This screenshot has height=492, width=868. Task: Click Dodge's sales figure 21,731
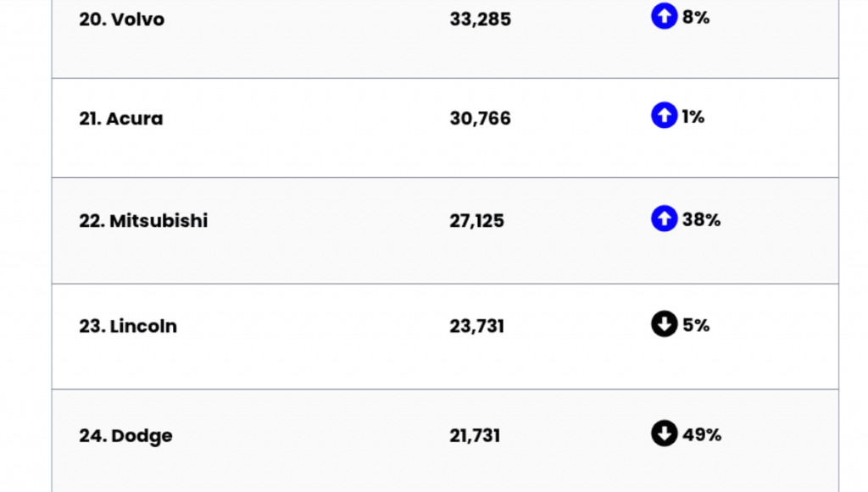coord(475,436)
